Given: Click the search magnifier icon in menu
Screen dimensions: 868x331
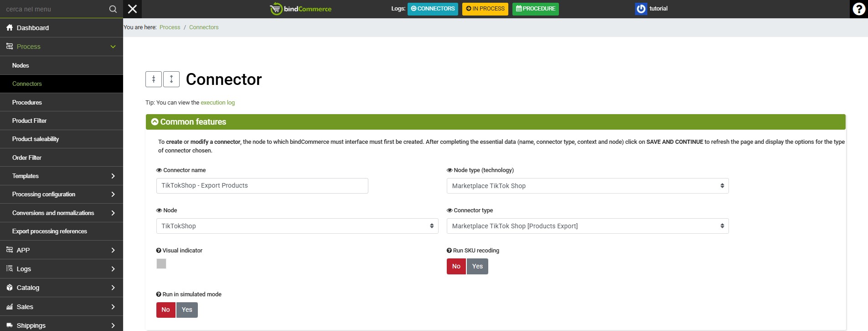Looking at the screenshot, I should pos(113,9).
